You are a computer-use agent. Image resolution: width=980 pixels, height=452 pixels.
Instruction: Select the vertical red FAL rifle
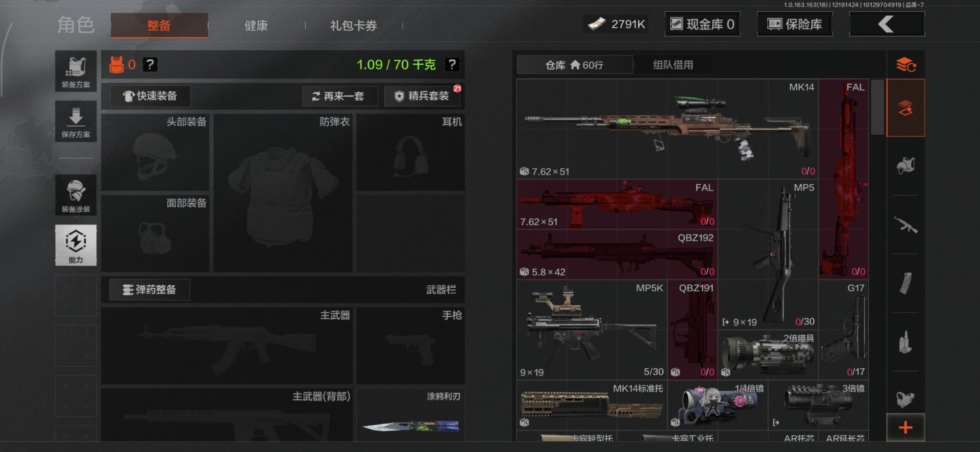point(844,179)
